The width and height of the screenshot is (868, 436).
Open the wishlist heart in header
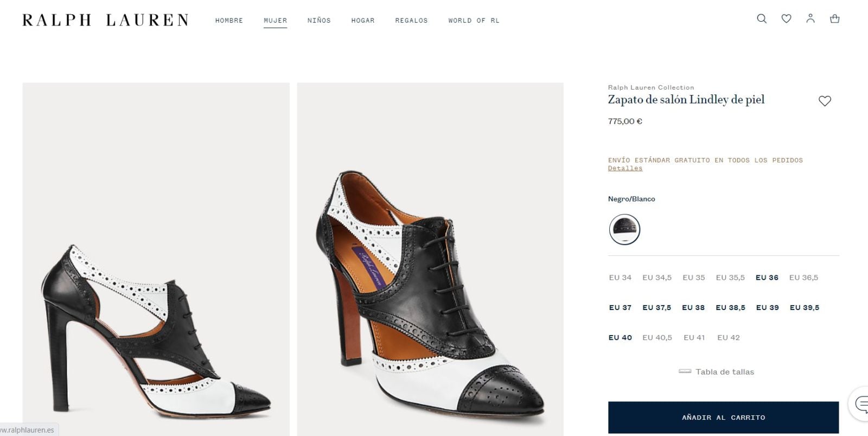point(786,19)
